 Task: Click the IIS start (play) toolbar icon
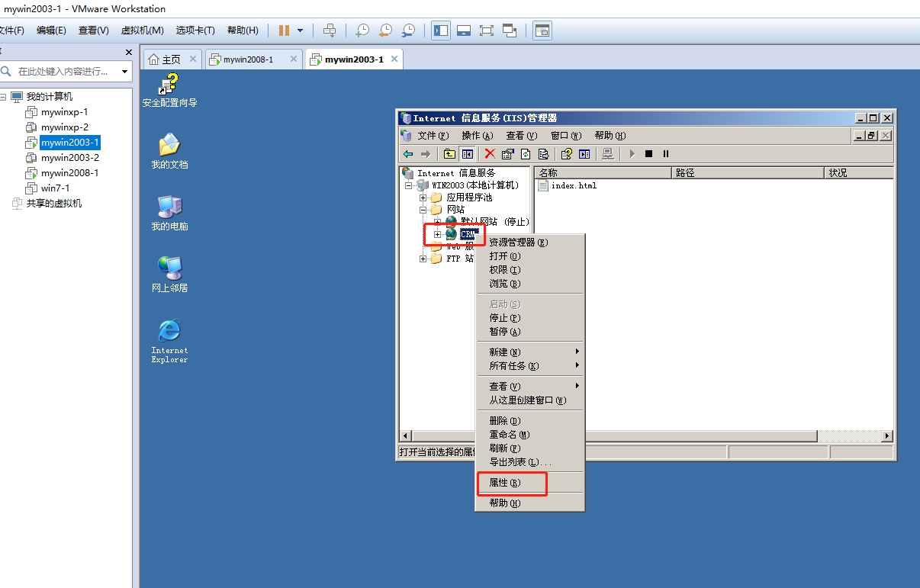(x=632, y=154)
